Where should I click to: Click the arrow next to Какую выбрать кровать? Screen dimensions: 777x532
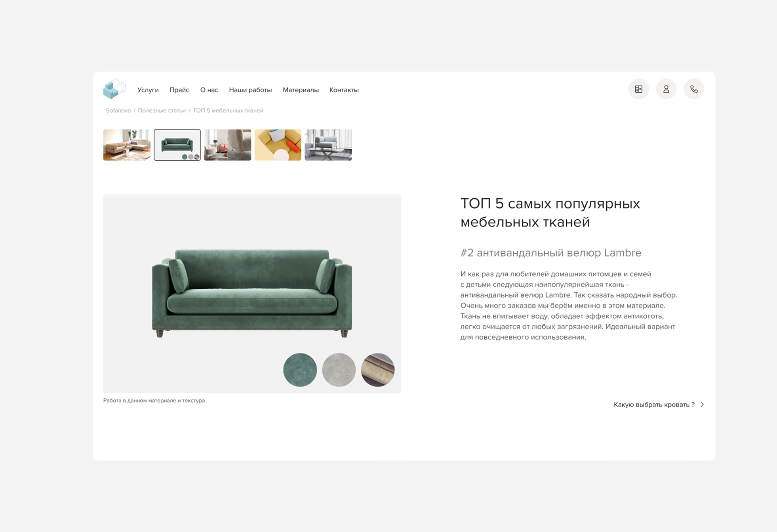pyautogui.click(x=702, y=405)
